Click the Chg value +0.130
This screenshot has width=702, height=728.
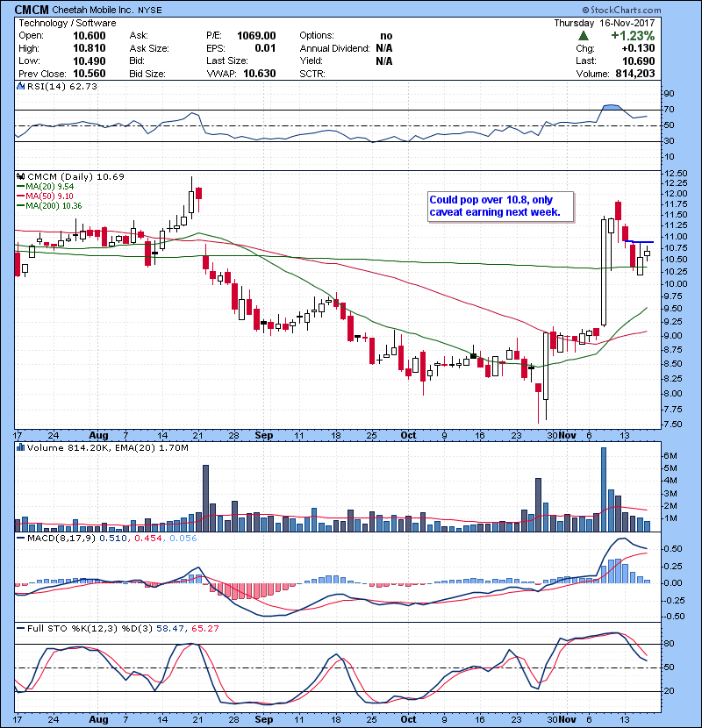click(638, 48)
